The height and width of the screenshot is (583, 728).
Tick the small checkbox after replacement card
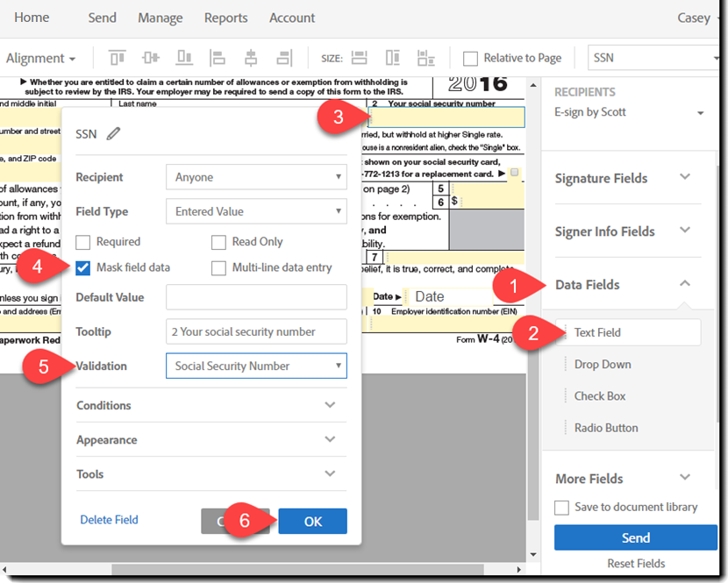point(515,173)
